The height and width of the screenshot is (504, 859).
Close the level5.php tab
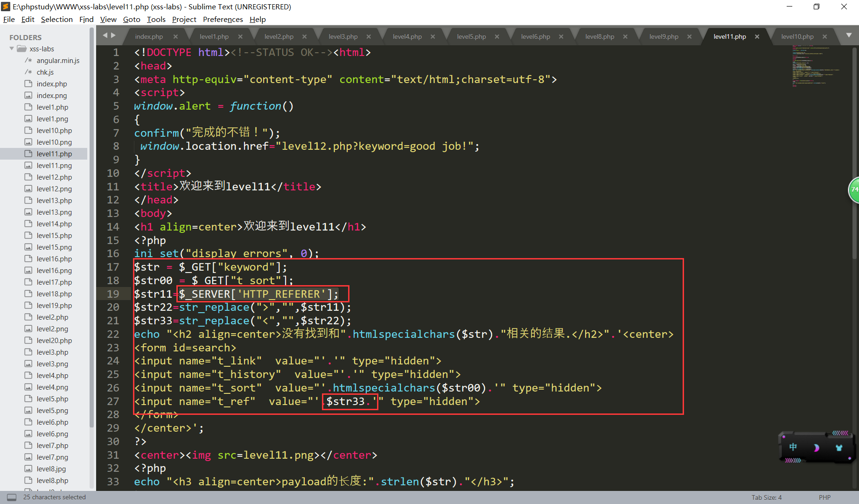[x=497, y=36]
